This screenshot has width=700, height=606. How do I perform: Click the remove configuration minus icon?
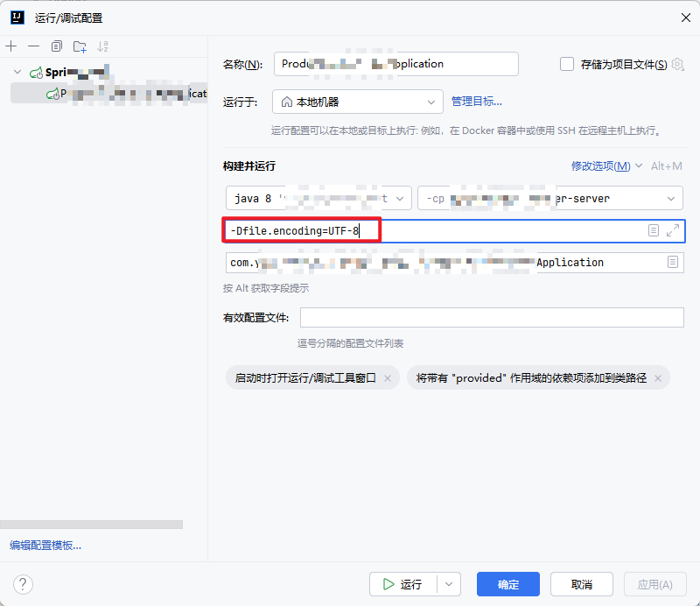pyautogui.click(x=33, y=46)
